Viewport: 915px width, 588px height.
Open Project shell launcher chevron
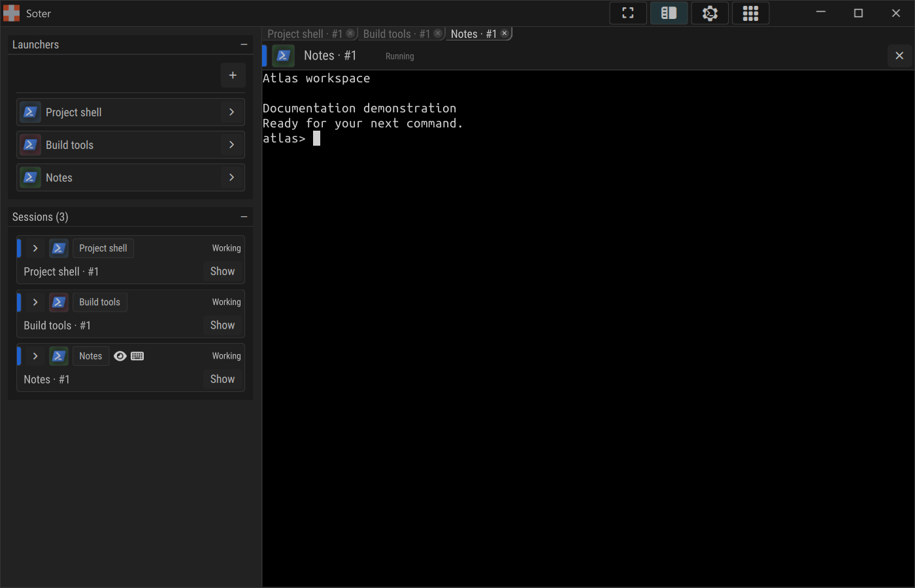click(231, 112)
